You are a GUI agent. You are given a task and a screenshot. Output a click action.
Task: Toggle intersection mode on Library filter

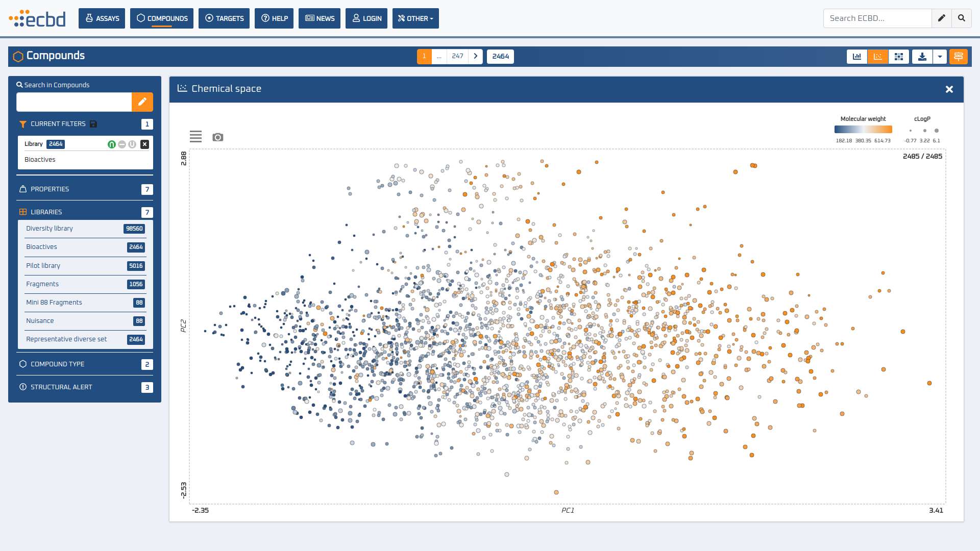pyautogui.click(x=111, y=144)
